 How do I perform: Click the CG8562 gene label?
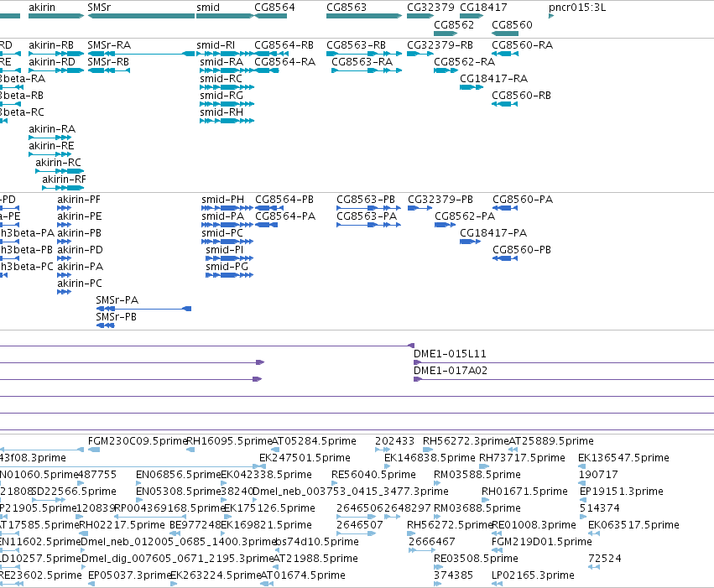point(454,24)
